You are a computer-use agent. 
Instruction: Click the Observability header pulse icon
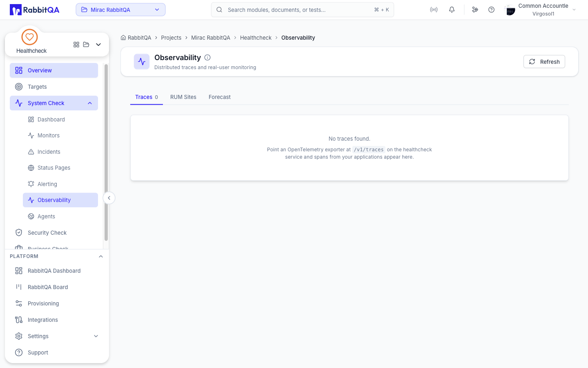(x=142, y=62)
